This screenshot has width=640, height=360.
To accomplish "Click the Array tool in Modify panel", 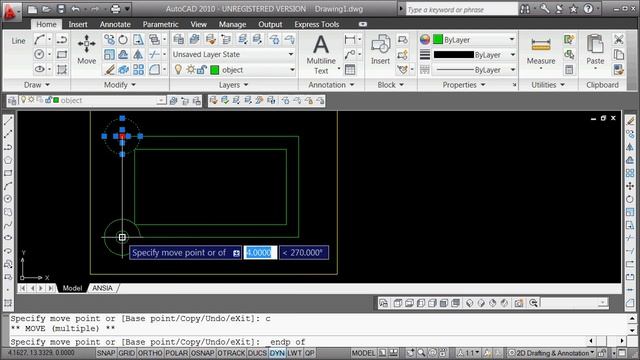I will click(138, 69).
